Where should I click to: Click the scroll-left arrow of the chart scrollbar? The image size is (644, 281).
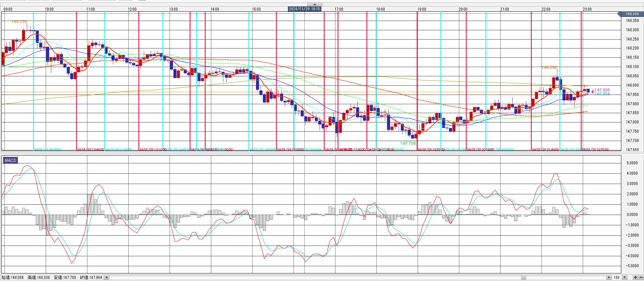pos(106,277)
